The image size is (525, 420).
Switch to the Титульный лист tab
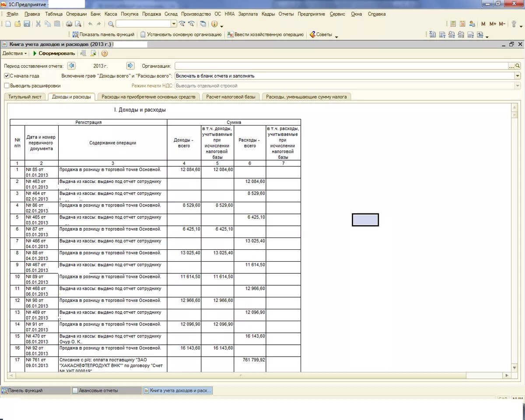[x=24, y=97]
